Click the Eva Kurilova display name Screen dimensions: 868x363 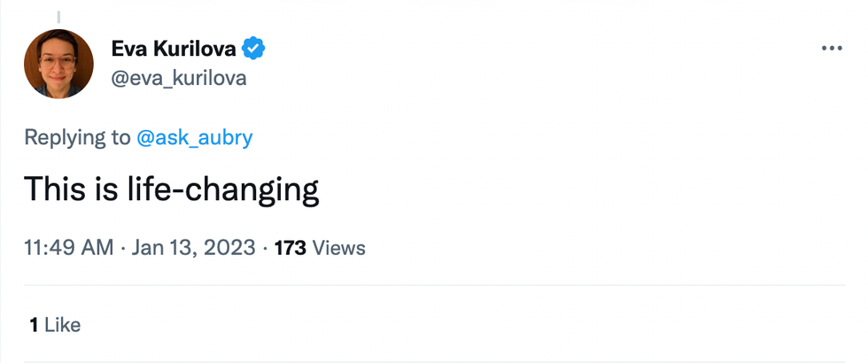(174, 48)
